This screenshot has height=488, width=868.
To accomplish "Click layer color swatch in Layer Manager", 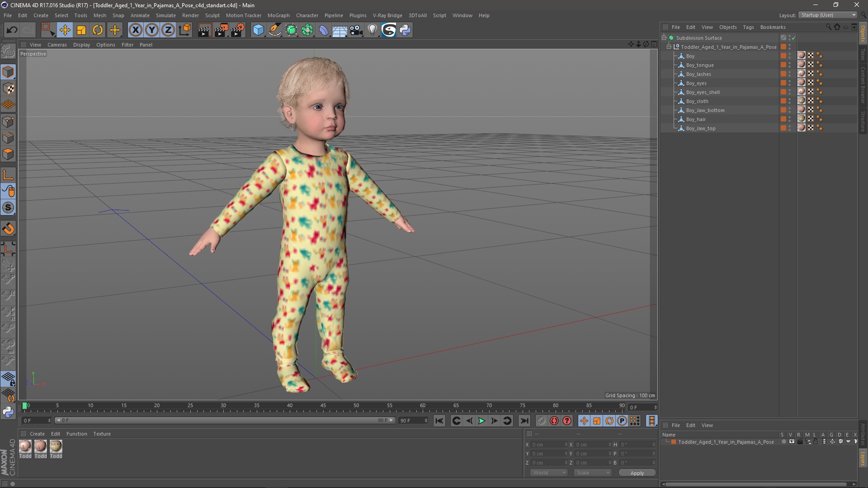I will click(674, 442).
